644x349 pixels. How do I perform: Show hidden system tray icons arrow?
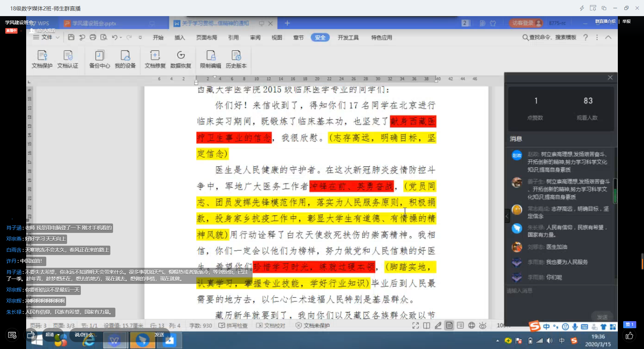point(497,341)
